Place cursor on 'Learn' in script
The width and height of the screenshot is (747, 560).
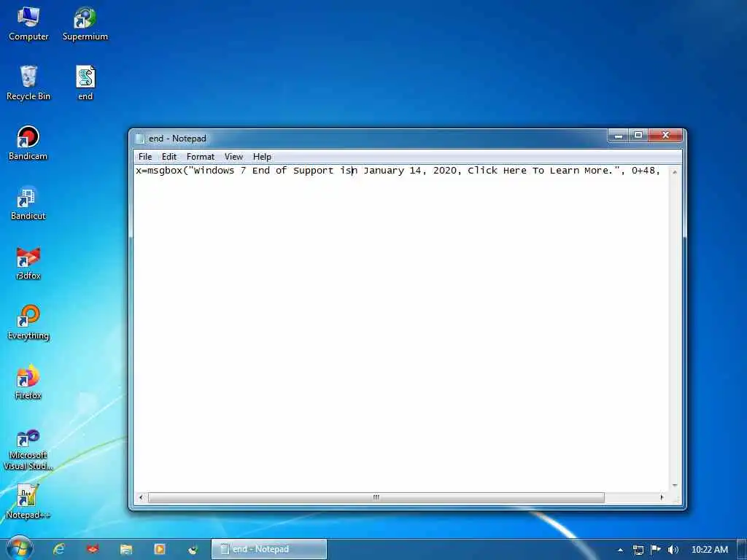(565, 171)
